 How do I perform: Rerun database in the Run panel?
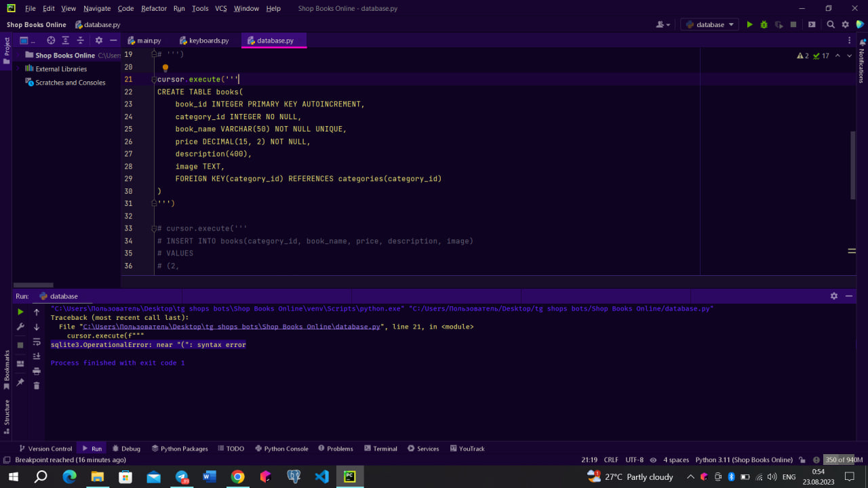pyautogui.click(x=20, y=312)
